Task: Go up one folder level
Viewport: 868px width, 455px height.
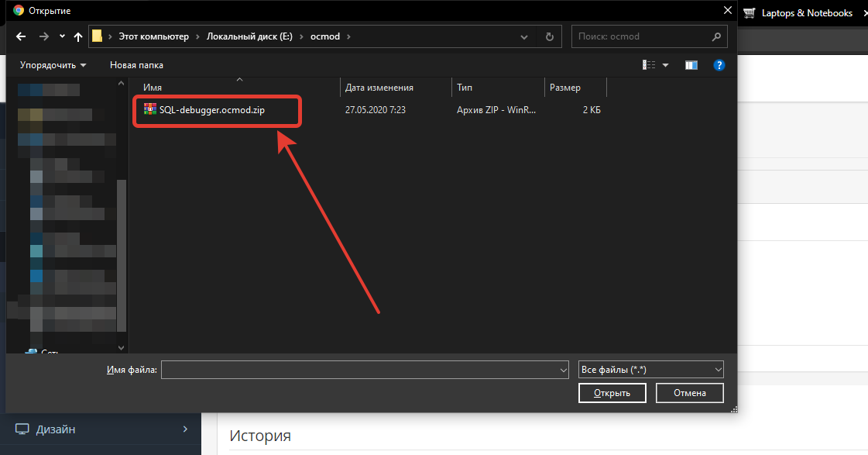Action: (x=78, y=36)
